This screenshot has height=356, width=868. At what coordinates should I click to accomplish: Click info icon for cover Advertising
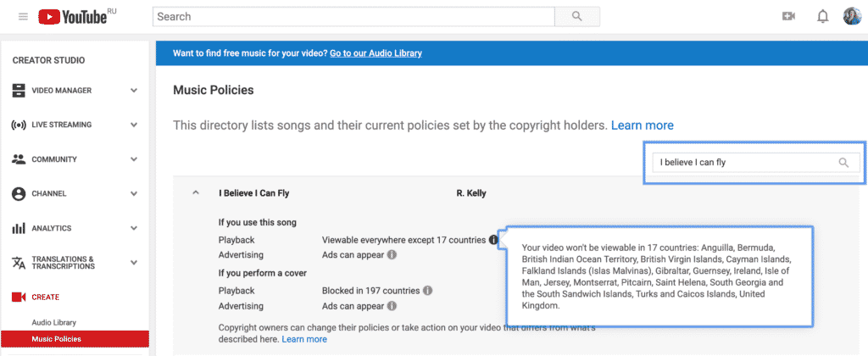point(392,306)
